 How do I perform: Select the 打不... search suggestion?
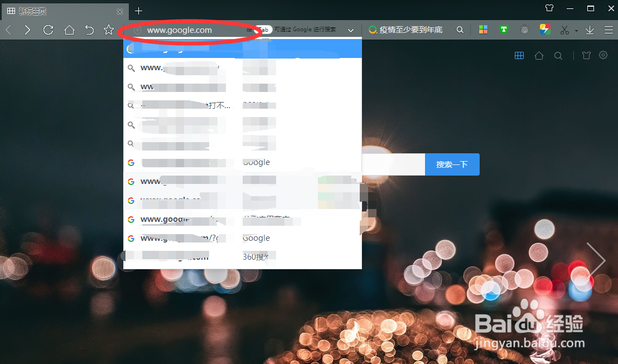tap(243, 105)
